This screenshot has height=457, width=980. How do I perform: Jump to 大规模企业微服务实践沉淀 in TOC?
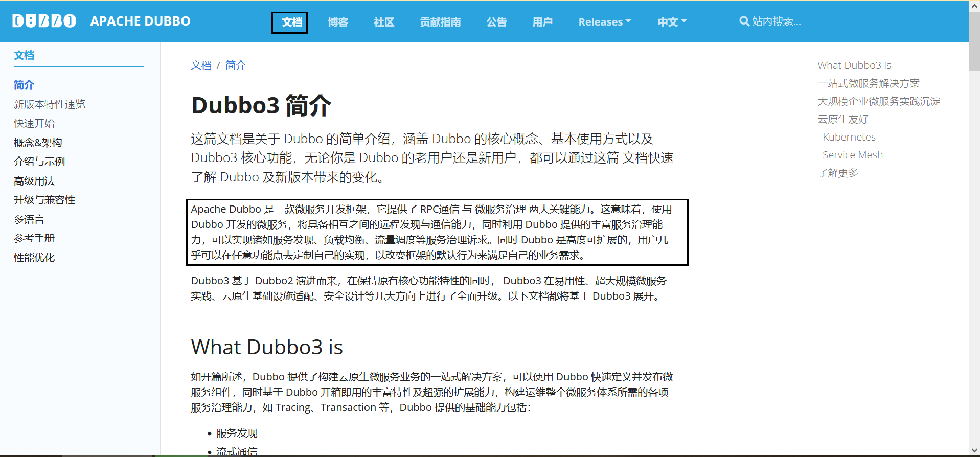(x=879, y=101)
